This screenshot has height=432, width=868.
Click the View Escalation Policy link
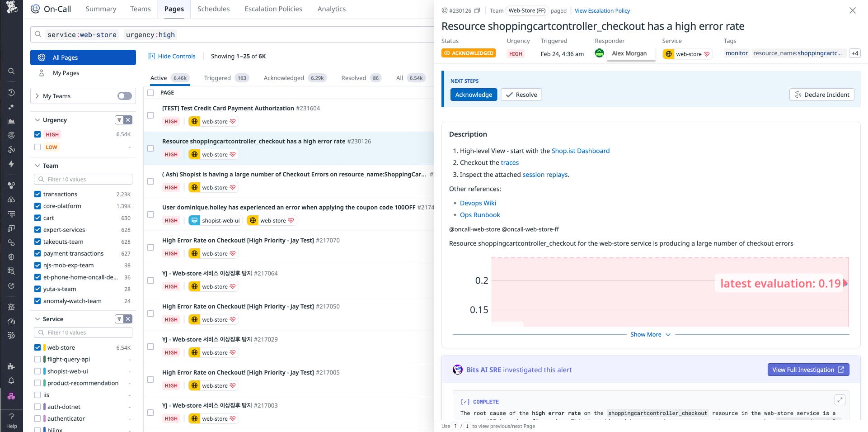602,10
